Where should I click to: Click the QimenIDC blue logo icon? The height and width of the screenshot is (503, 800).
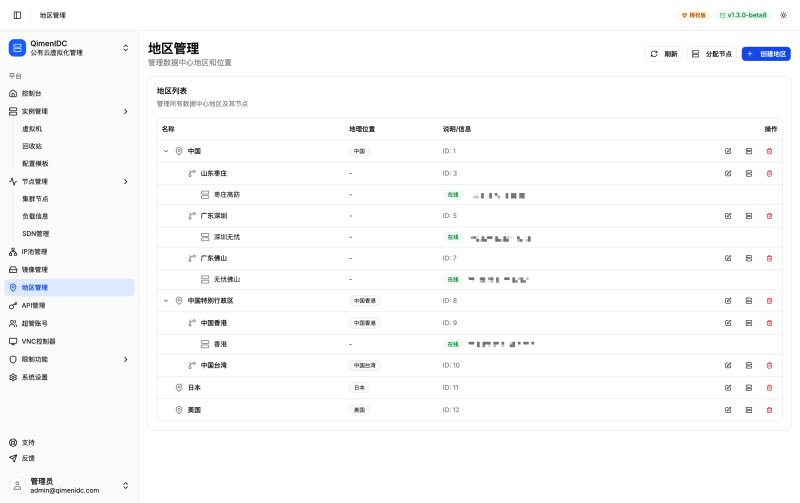point(17,47)
